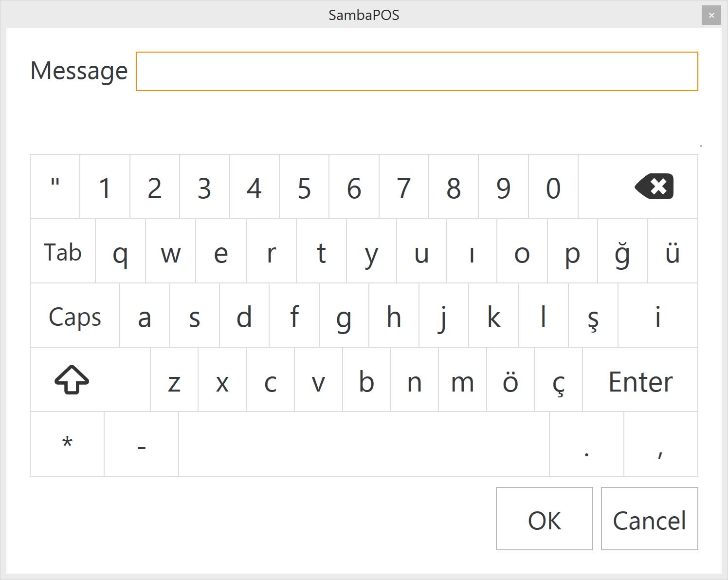This screenshot has width=728, height=580.
Task: Tap the number 2 key
Action: point(155,187)
